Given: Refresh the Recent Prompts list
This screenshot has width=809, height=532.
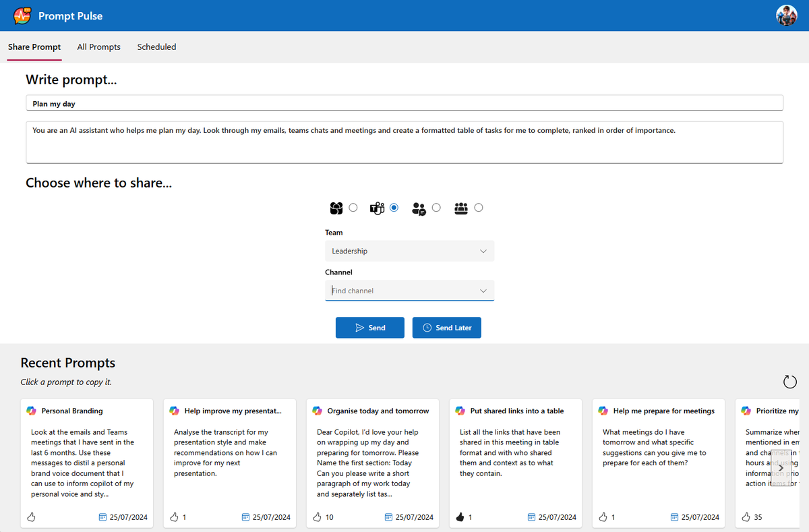Looking at the screenshot, I should (789, 382).
